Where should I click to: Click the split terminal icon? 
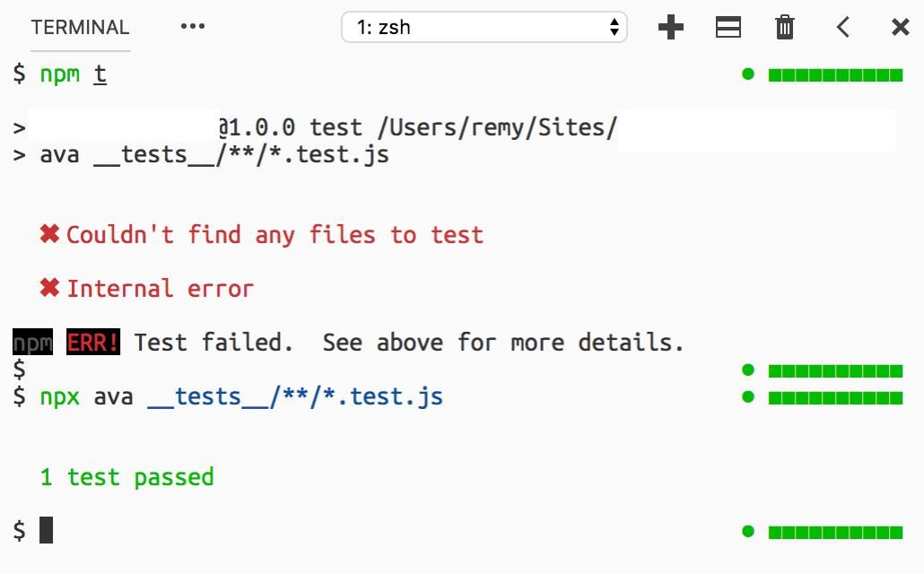728,28
